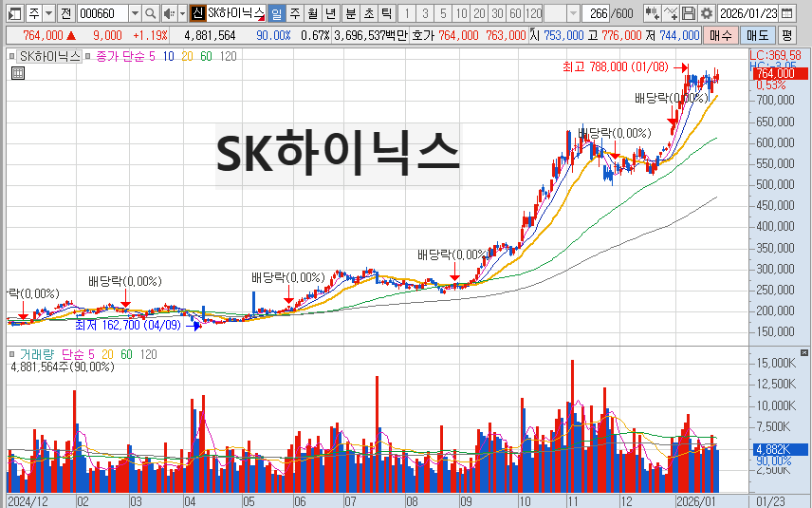Open the data table grid icon on chart

pyautogui.click(x=18, y=73)
